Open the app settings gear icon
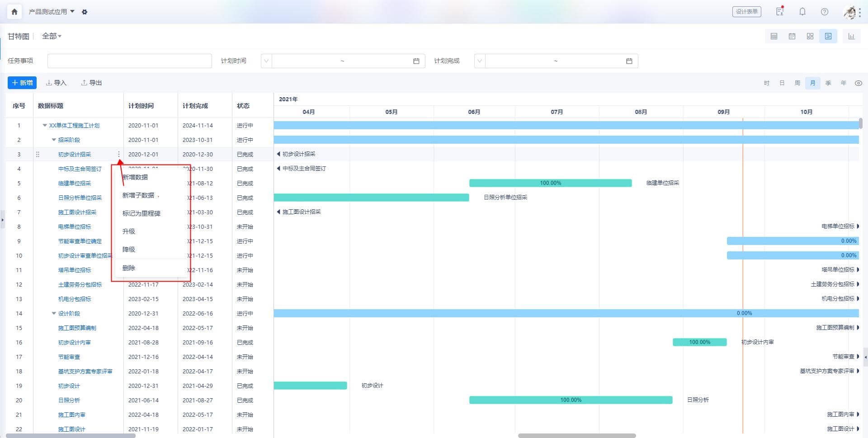Screen dimensions: 868x438 85,12
